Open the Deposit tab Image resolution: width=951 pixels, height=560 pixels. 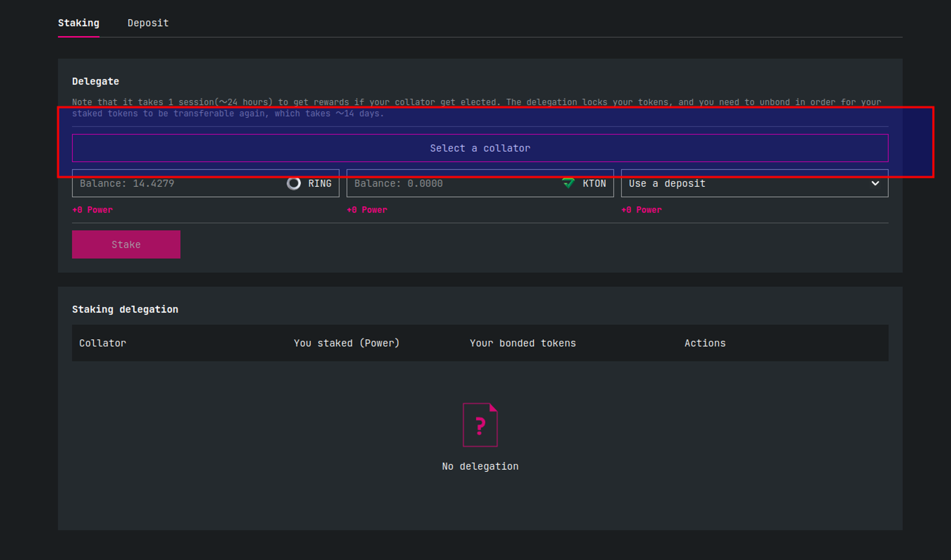pyautogui.click(x=148, y=23)
